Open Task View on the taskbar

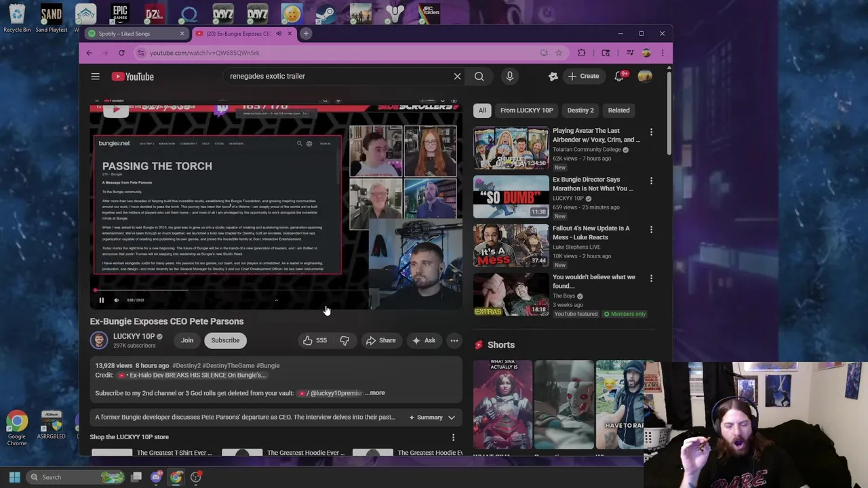pyautogui.click(x=136, y=477)
